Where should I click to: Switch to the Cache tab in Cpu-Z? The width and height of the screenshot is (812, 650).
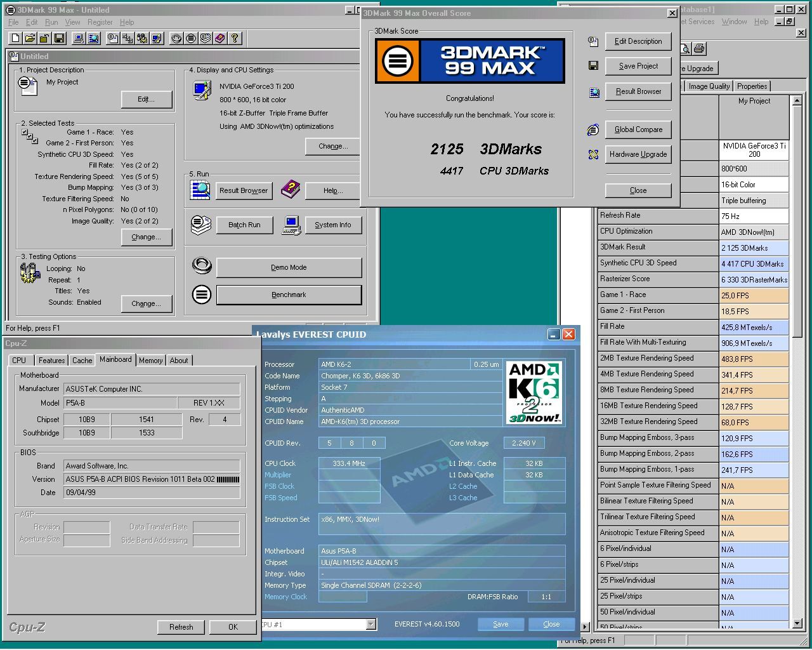[x=82, y=361]
